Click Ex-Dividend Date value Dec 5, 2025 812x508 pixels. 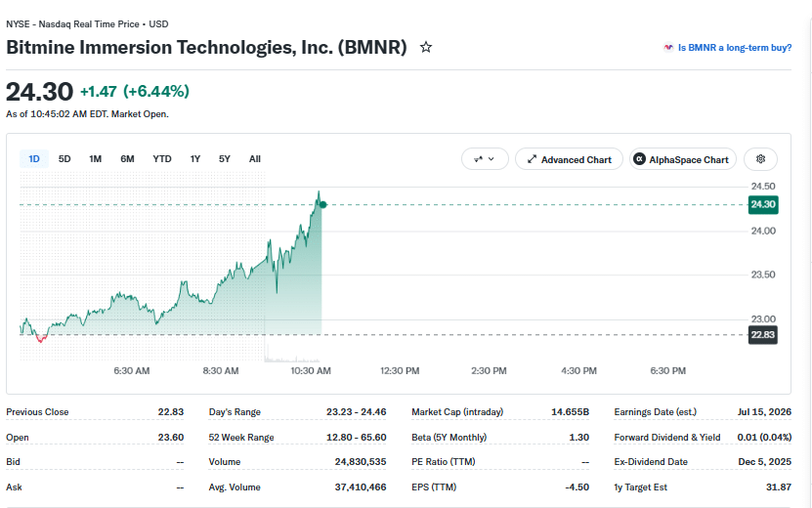click(765, 462)
